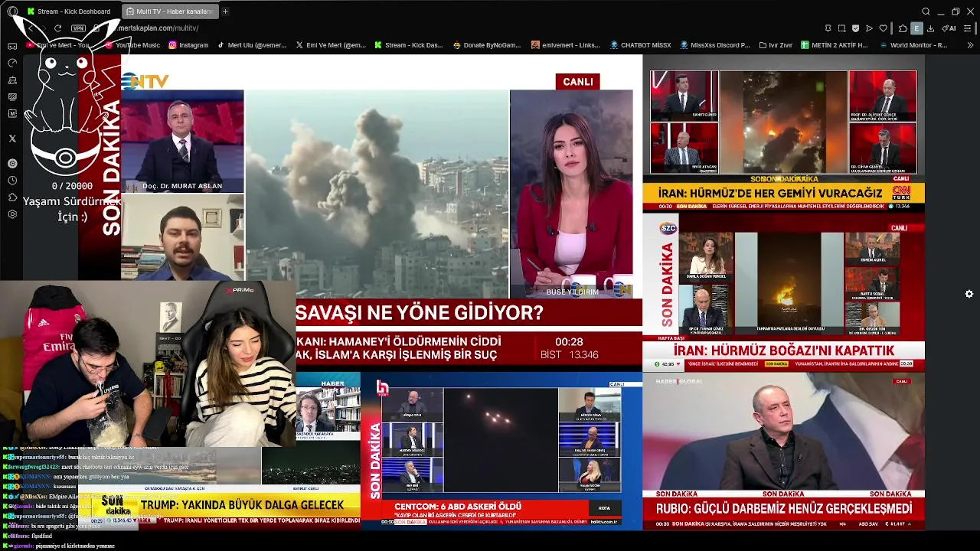Viewport: 980px width, 551px height.
Task: Open the Downloads toolbar icon
Action: tap(930, 28)
